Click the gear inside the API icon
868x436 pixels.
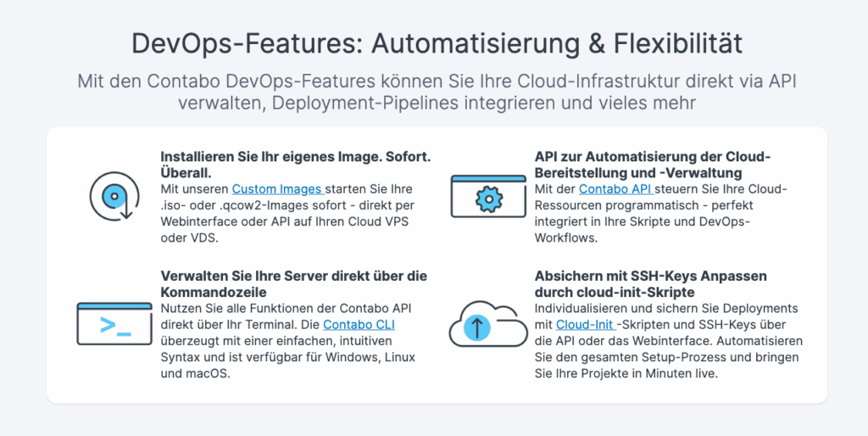click(x=489, y=200)
